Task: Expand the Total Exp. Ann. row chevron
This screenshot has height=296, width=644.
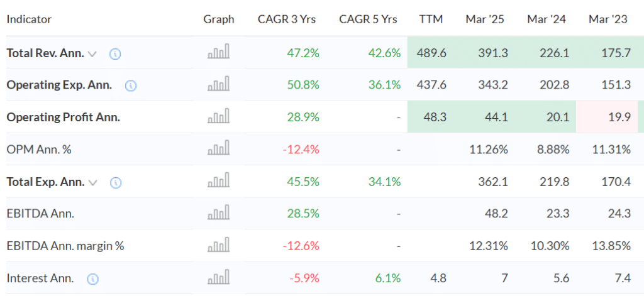Action: pyautogui.click(x=93, y=182)
